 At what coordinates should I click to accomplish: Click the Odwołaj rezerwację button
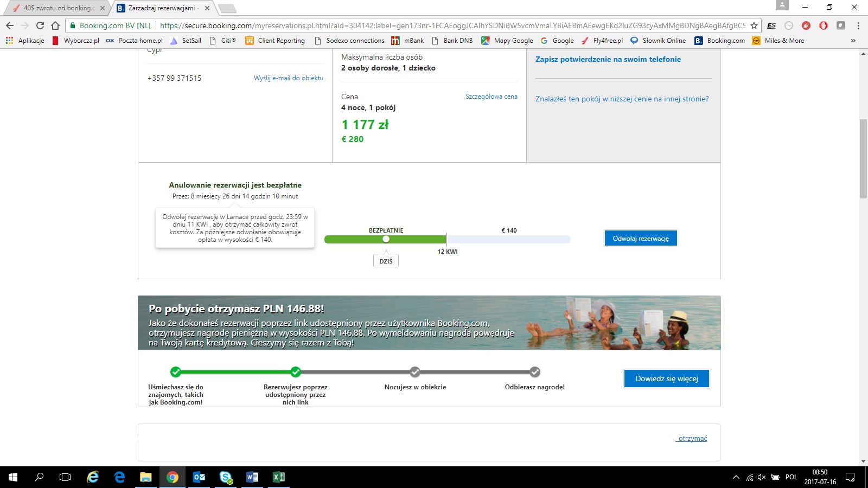(x=641, y=238)
